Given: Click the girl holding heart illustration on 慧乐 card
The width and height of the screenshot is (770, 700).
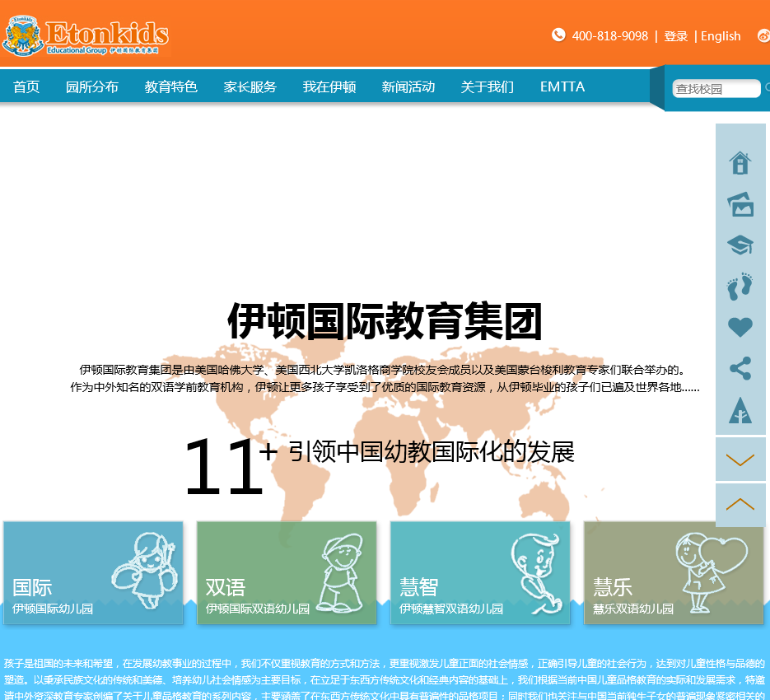Looking at the screenshot, I should [x=711, y=573].
